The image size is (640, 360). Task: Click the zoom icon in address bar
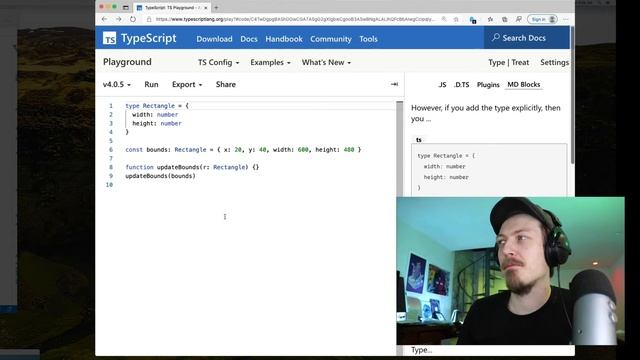[x=444, y=19]
